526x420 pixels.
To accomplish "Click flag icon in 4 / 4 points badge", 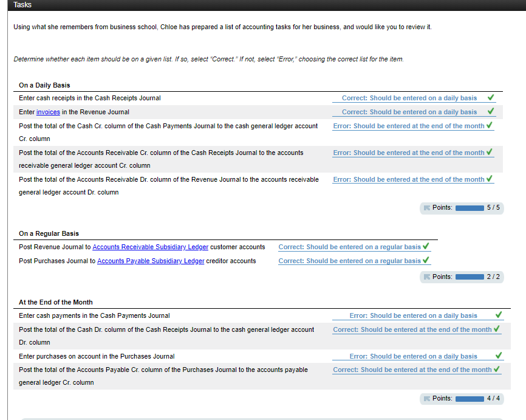I will click(x=427, y=399).
